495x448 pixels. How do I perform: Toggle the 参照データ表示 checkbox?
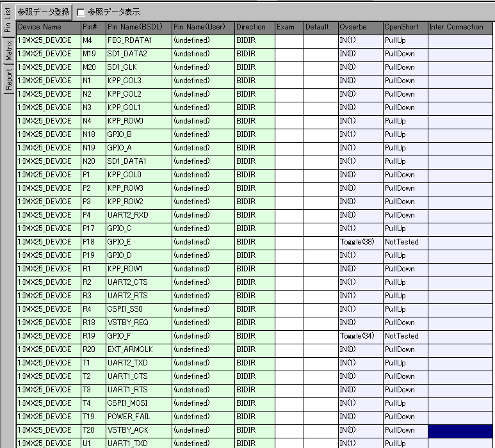[81, 12]
